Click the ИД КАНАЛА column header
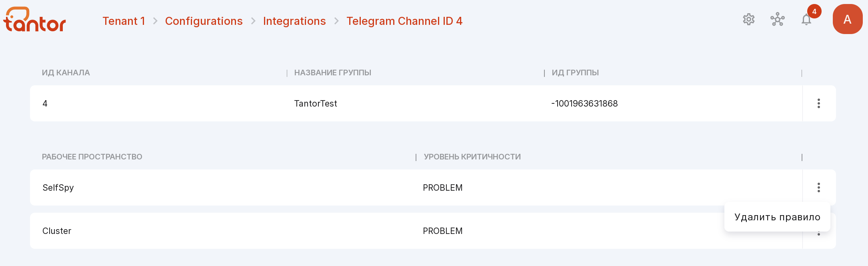 coord(66,73)
